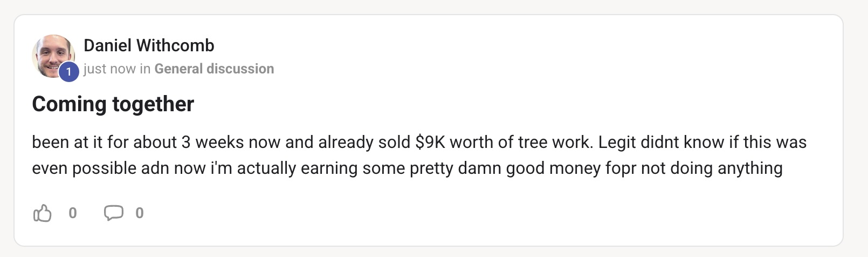
Task: Click the comment count beside the bubble
Action: click(x=140, y=213)
